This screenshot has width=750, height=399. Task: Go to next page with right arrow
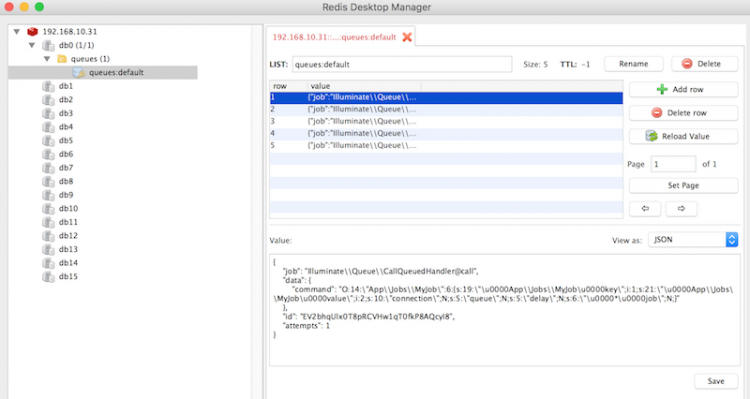pos(681,209)
